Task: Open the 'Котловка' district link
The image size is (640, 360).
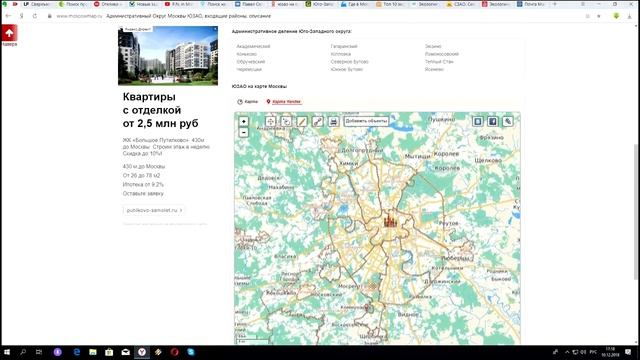Action: 340,54
